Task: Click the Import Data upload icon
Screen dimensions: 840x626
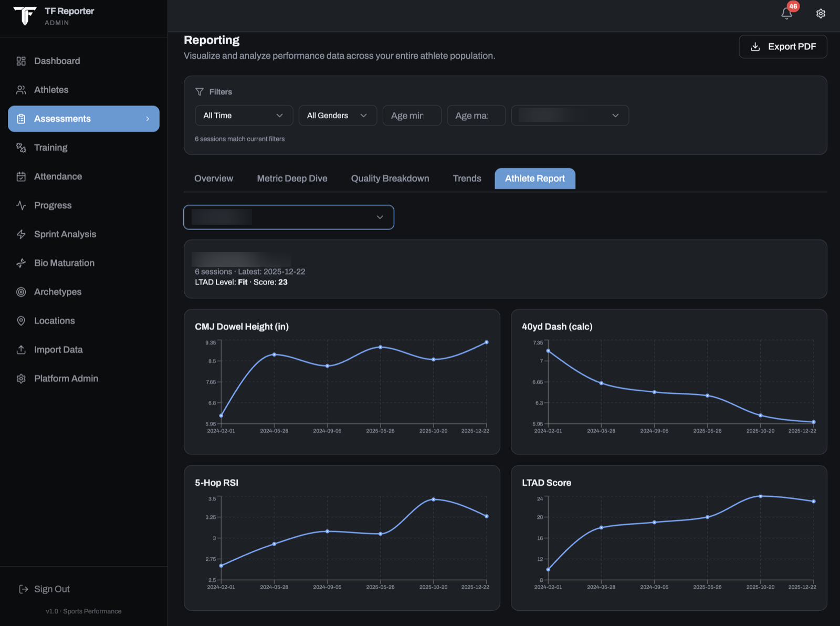Action: pyautogui.click(x=21, y=350)
